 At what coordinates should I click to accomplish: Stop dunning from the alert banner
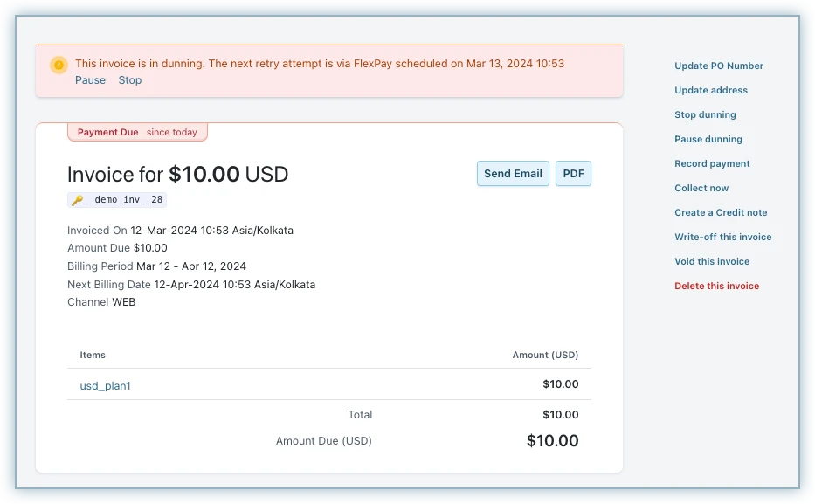pyautogui.click(x=130, y=80)
